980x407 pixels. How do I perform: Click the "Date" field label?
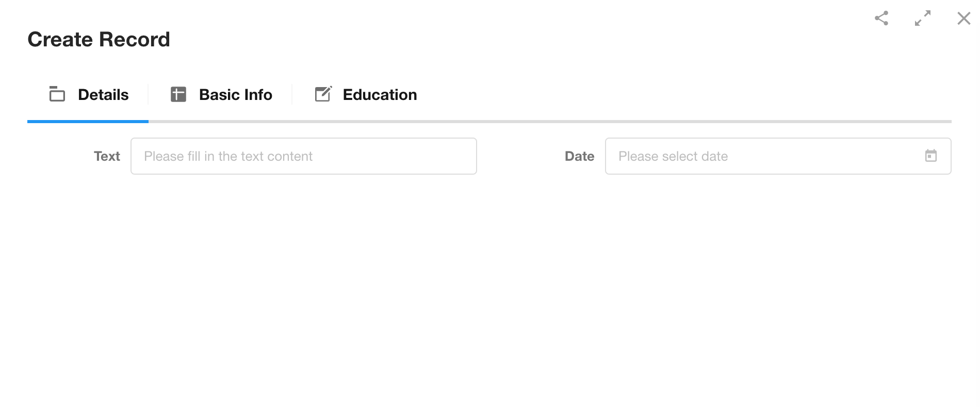579,156
